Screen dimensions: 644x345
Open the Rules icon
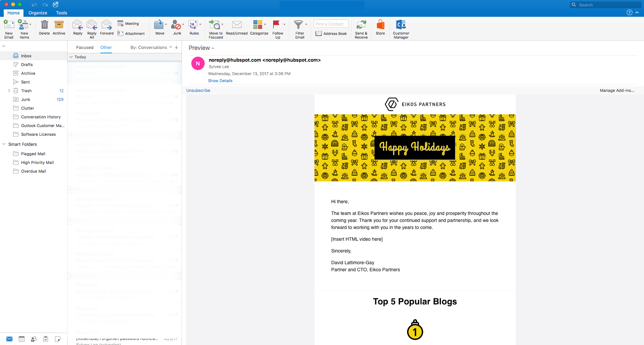(x=193, y=25)
